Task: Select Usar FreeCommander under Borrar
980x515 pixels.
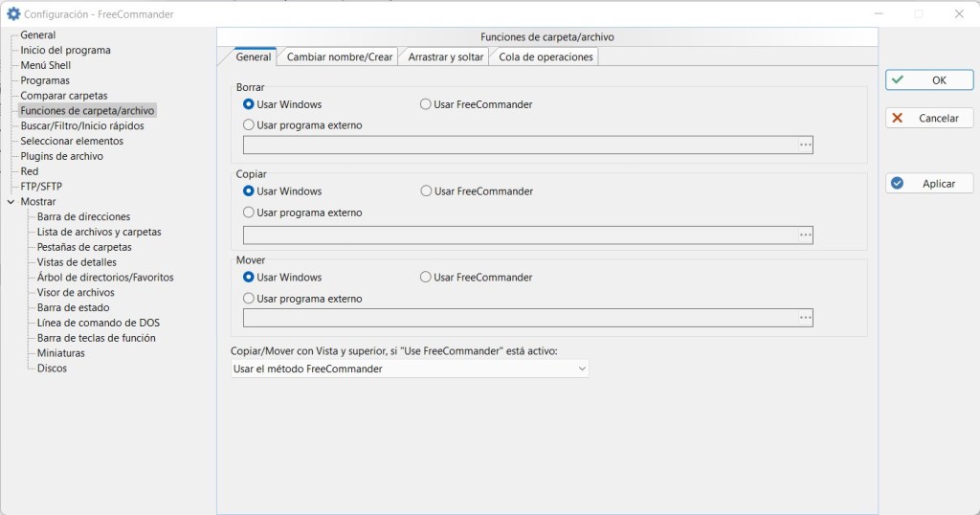Action: pyautogui.click(x=426, y=104)
